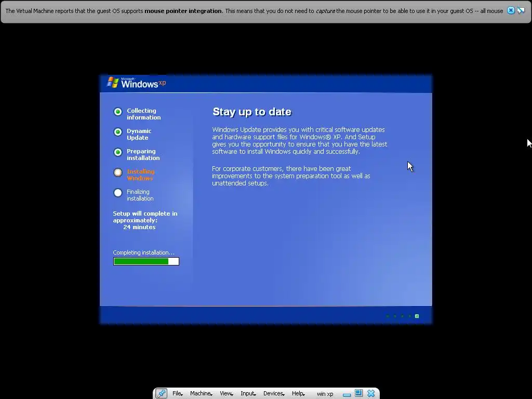Click the '24 minutes' remaining time text

tap(139, 227)
